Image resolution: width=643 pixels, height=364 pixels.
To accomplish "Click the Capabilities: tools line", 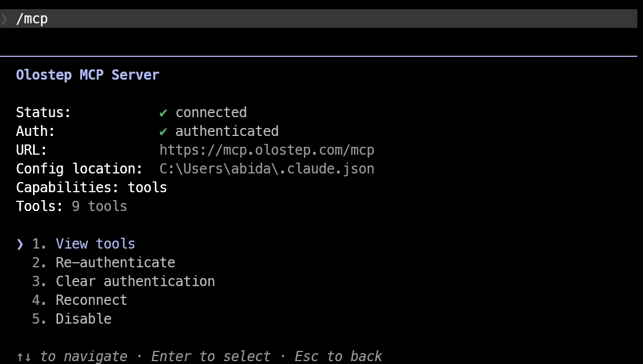I will pos(92,188).
